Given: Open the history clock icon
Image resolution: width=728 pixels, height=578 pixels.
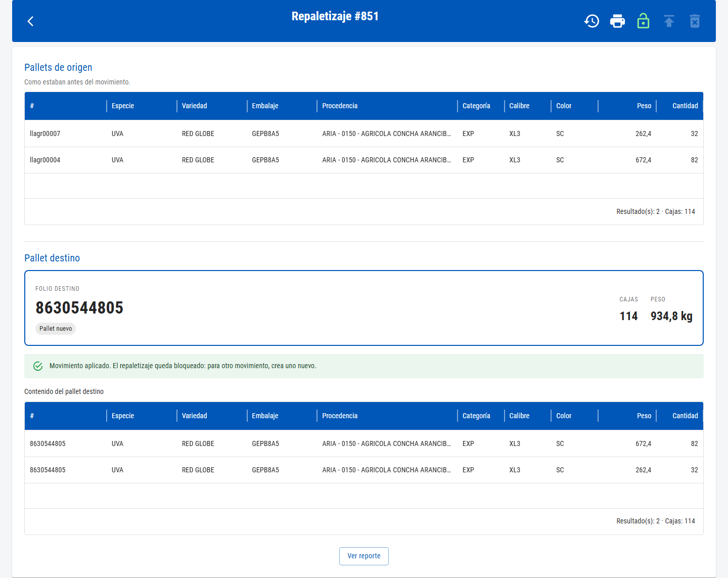Looking at the screenshot, I should pyautogui.click(x=591, y=21).
